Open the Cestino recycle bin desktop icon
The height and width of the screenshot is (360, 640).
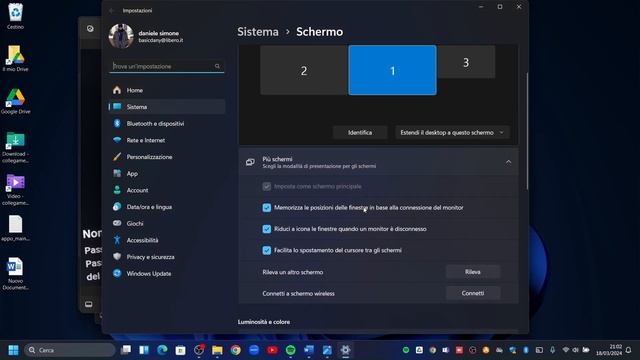16,16
